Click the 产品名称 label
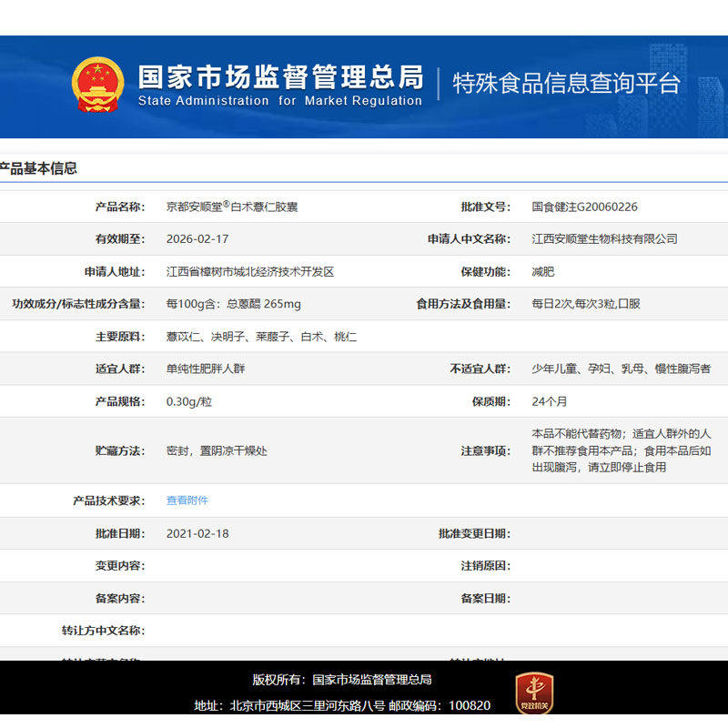This screenshot has width=728, height=728. (x=120, y=207)
